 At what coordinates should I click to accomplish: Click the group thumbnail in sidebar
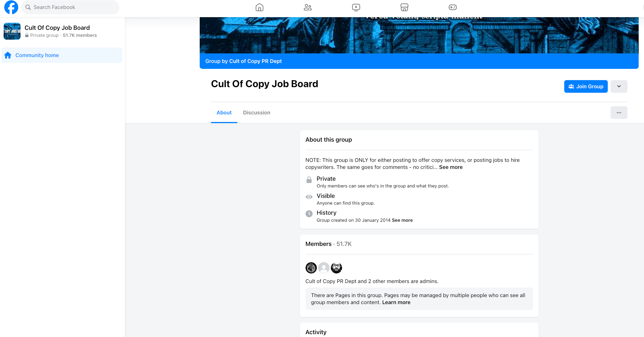coord(12,31)
